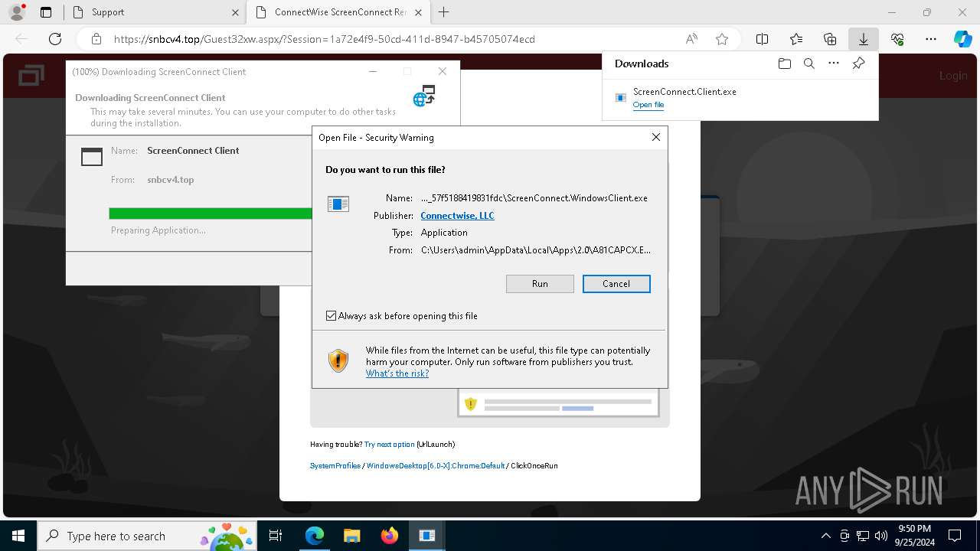Refresh the page with reload icon
The height and width of the screenshot is (551, 980).
55,39
